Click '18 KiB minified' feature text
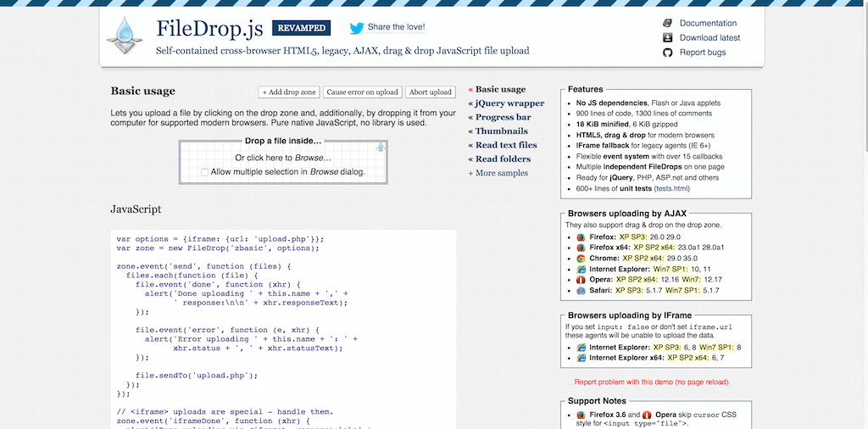Image resolution: width=868 pixels, height=429 pixels. pos(603,124)
